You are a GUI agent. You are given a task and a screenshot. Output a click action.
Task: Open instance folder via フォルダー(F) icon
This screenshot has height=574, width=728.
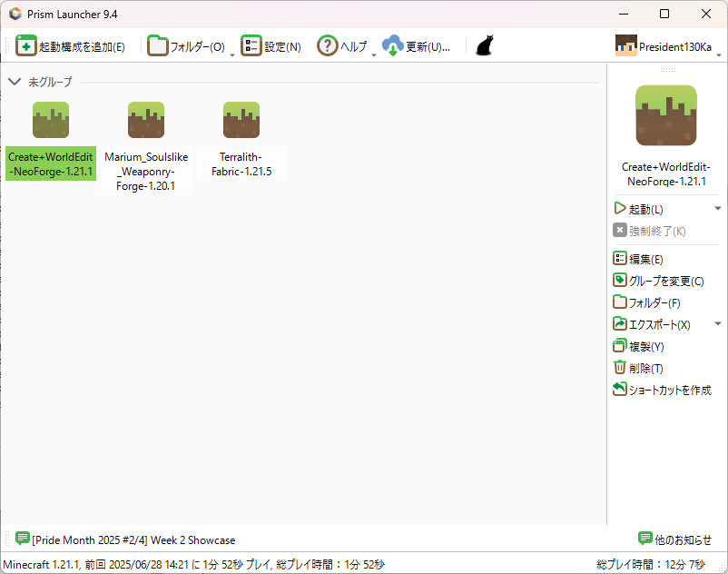click(620, 302)
